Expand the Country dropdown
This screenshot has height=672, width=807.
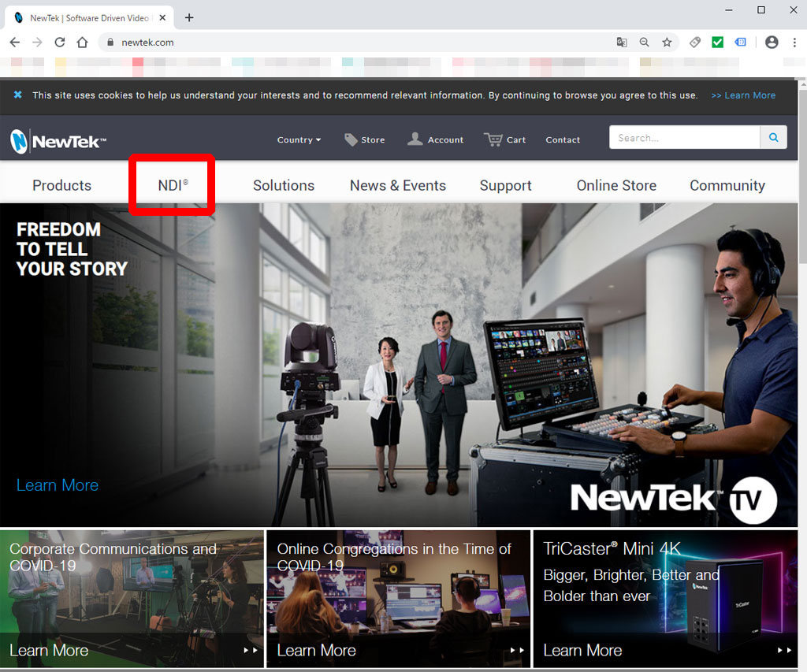299,140
